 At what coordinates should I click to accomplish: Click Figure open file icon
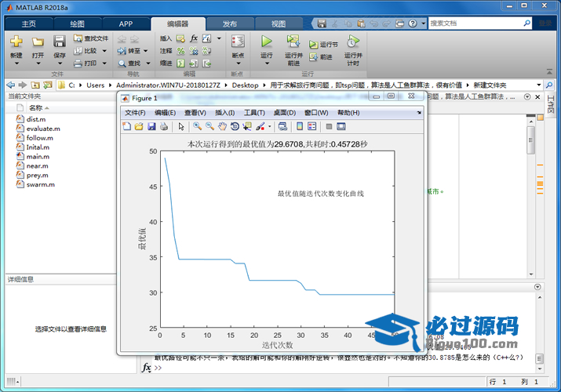pos(139,126)
